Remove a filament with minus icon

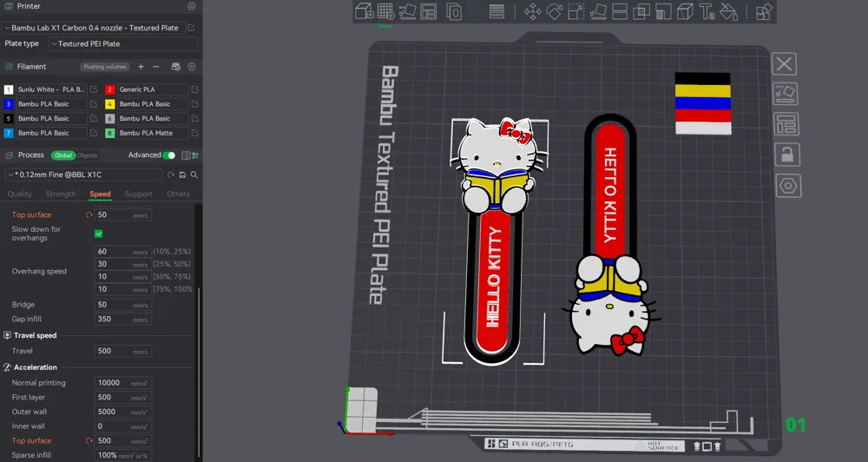156,67
